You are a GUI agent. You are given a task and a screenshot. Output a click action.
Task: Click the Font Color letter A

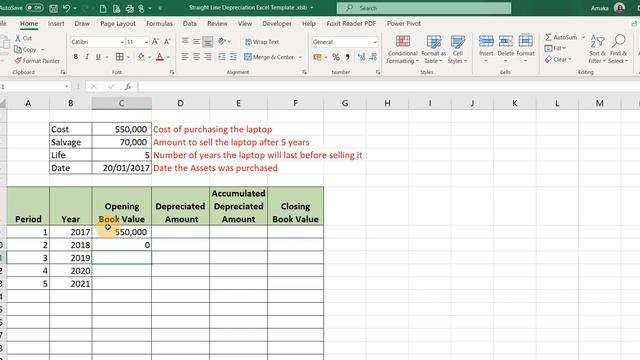[x=160, y=57]
